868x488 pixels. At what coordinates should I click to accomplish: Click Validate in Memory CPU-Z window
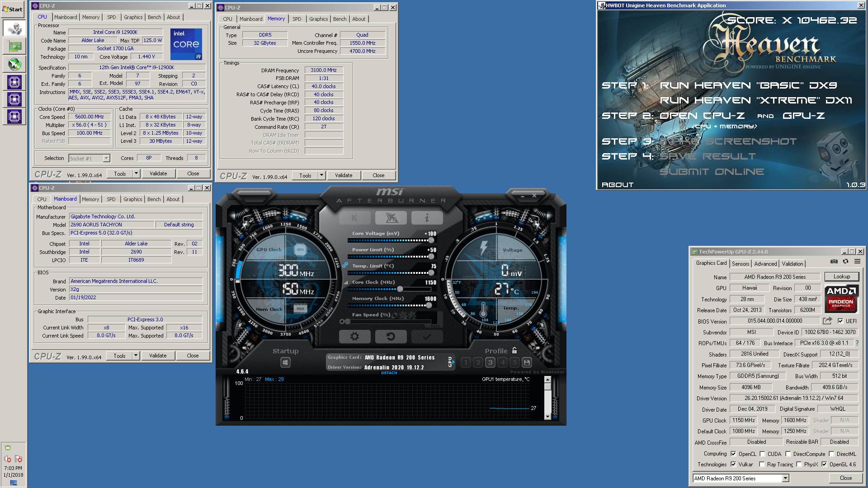[x=344, y=175]
